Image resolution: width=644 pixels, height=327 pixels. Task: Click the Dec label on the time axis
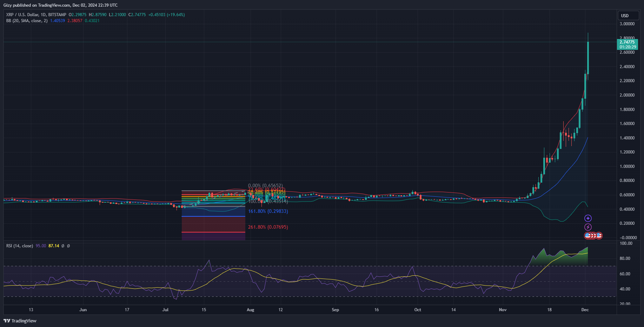coord(585,310)
